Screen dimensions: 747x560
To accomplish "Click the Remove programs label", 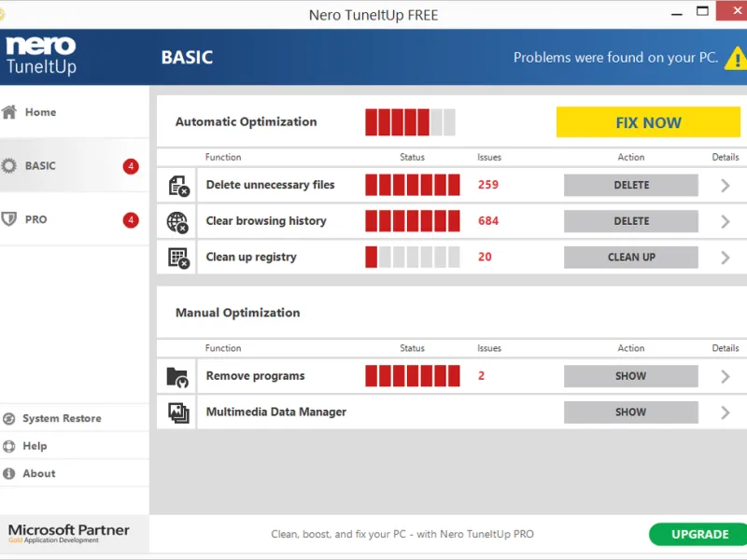I will (x=255, y=376).
